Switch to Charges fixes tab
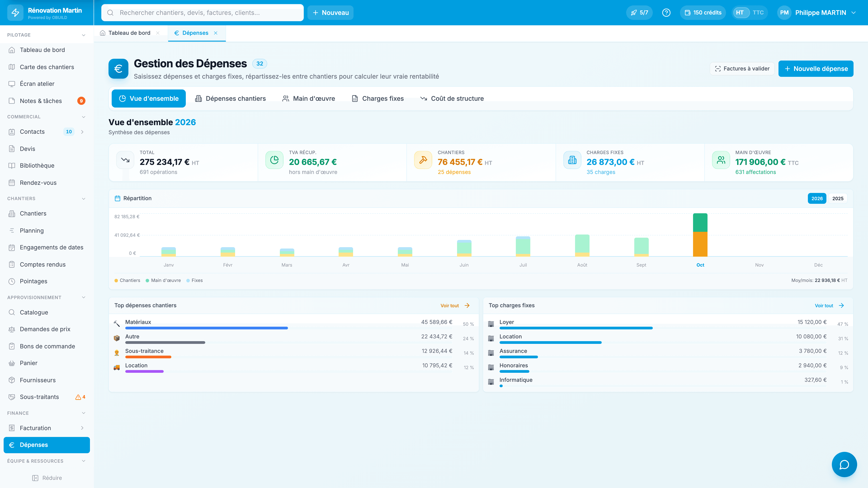 [377, 98]
